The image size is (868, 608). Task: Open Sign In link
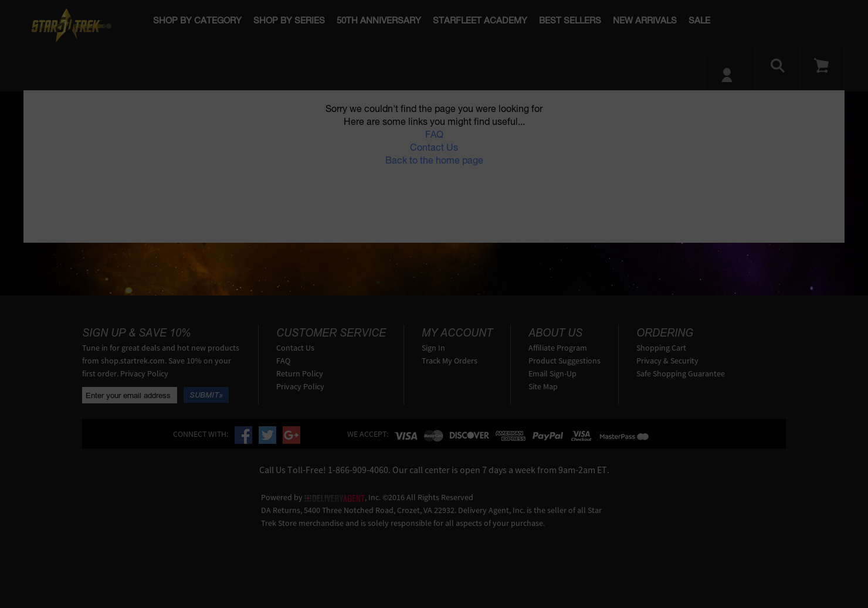tap(433, 348)
